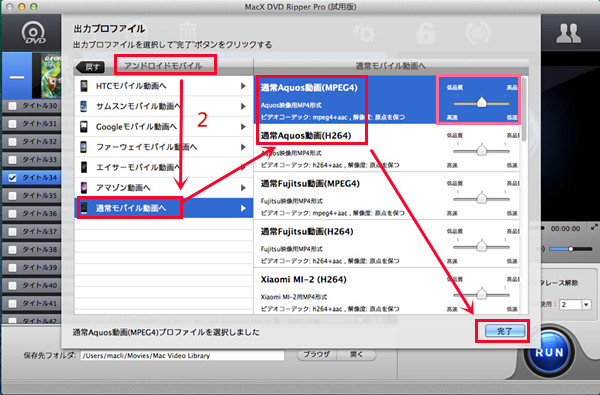Adjust quality slider for 通常Aquos動画(H264)
Image resolution: width=600 pixels, height=395 pixels.
481,150
